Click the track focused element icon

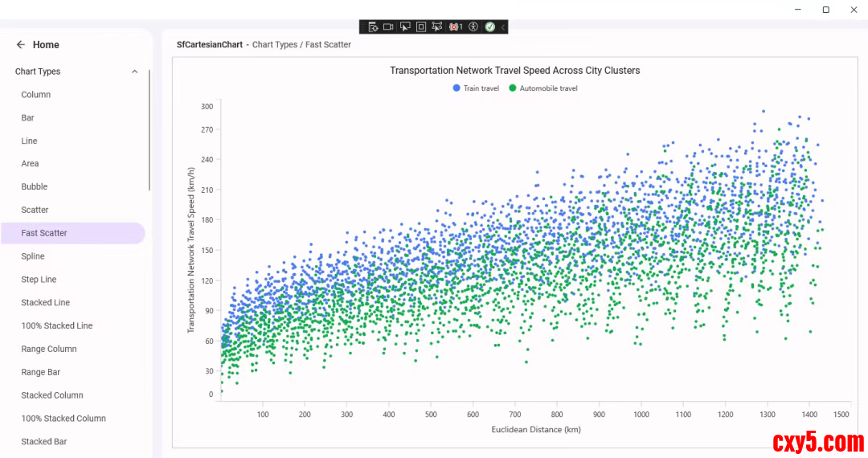tap(437, 27)
